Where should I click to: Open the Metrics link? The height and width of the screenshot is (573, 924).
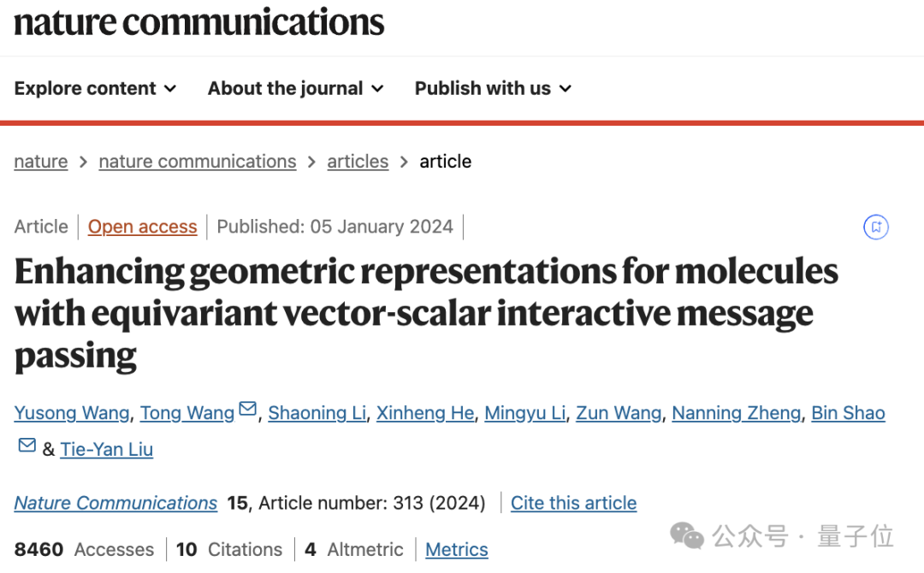pyautogui.click(x=457, y=549)
